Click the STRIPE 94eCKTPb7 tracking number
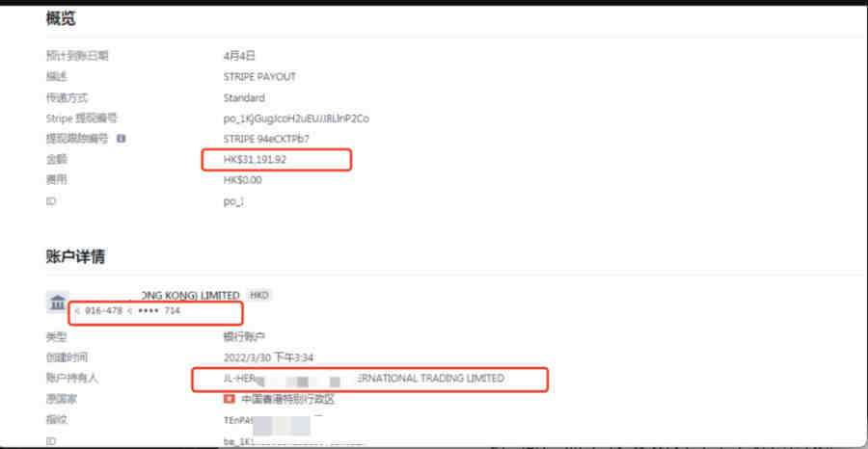Viewport: 868px width, 449px height. 266,139
